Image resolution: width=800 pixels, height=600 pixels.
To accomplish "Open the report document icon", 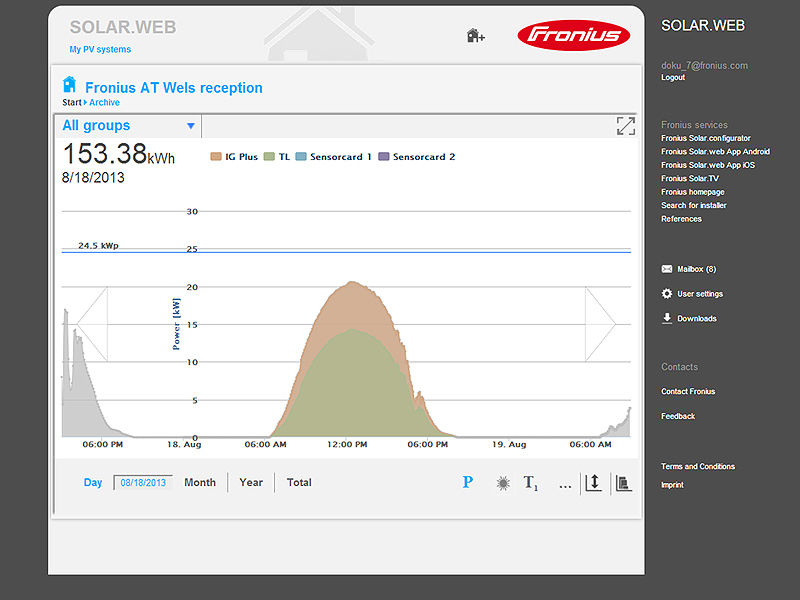I will click(x=623, y=483).
